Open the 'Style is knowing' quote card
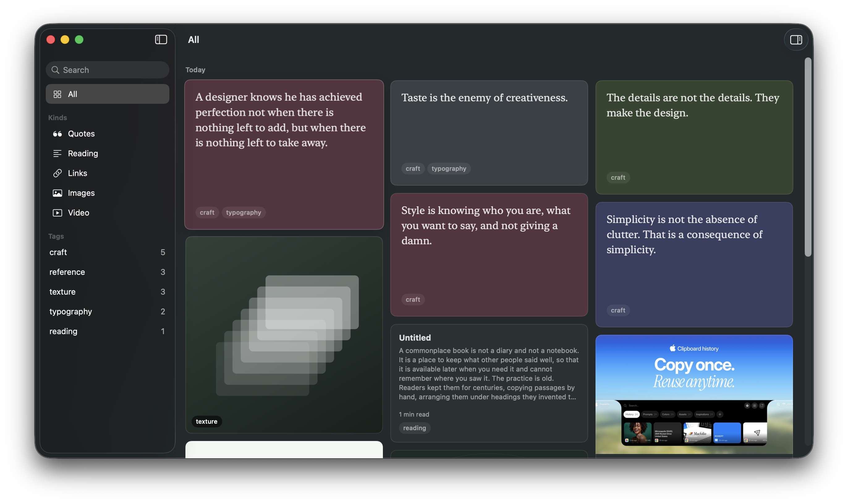This screenshot has width=848, height=504. [x=489, y=255]
